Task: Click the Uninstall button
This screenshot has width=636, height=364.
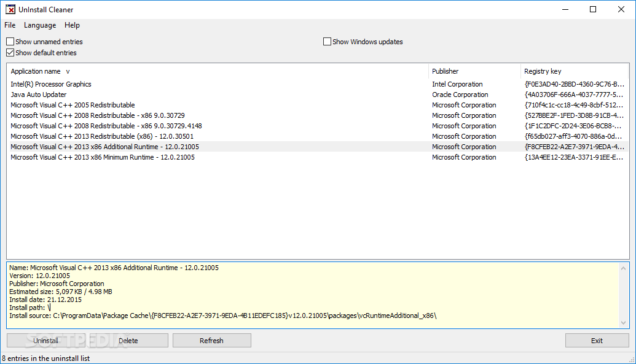Action: [46, 341]
